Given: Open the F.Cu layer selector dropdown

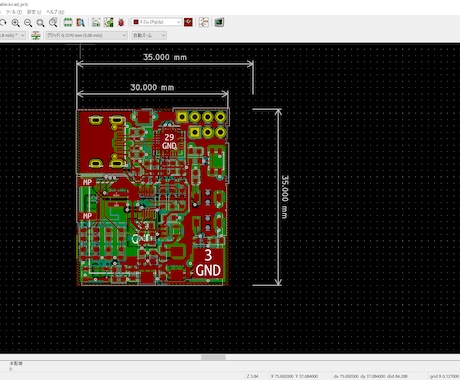Looking at the screenshot, I should [x=157, y=22].
